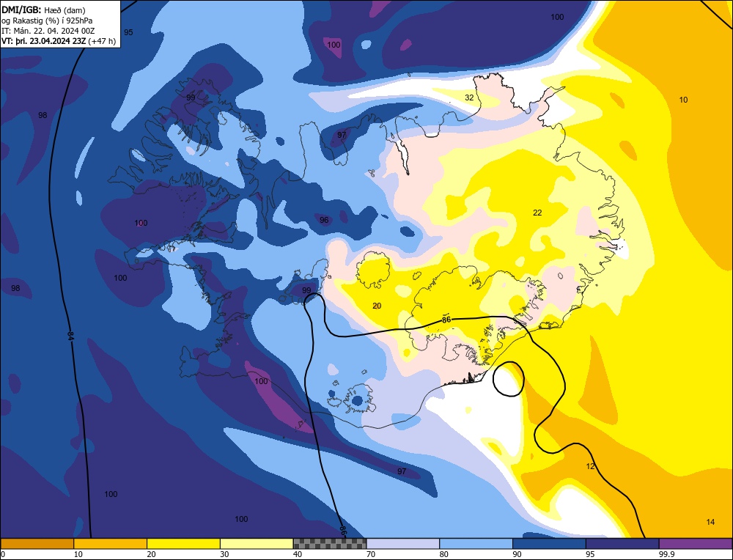Click the init time 'IT: Mán. 22. 04. 2024 00Z'
This screenshot has width=733, height=560.
coord(48,31)
